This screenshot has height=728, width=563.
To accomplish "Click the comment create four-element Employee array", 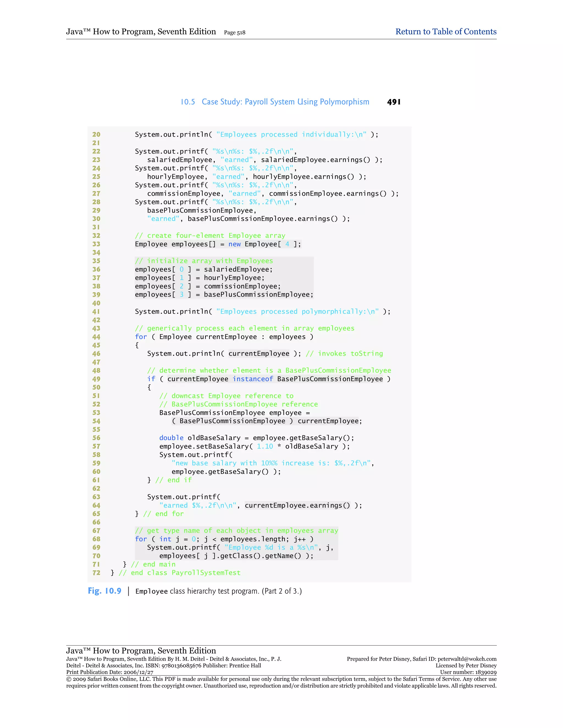I will point(210,236).
